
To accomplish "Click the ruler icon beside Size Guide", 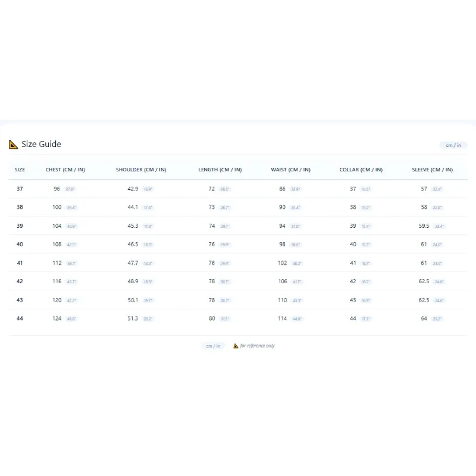I will click(x=13, y=145).
